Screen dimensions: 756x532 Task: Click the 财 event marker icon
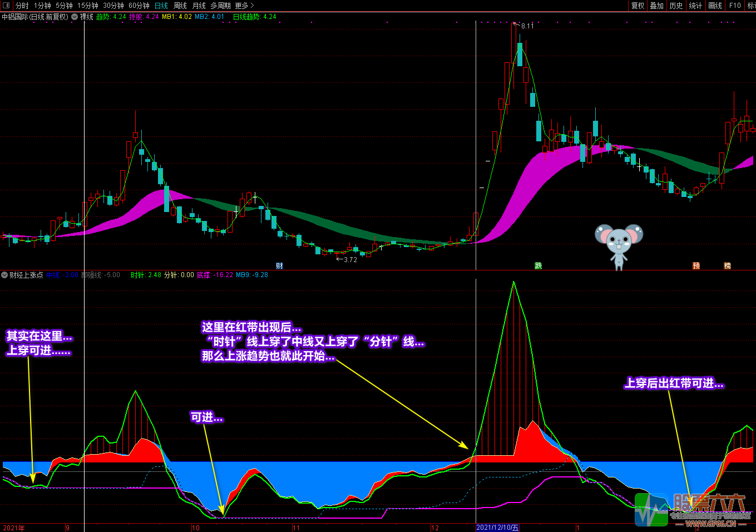(279, 266)
